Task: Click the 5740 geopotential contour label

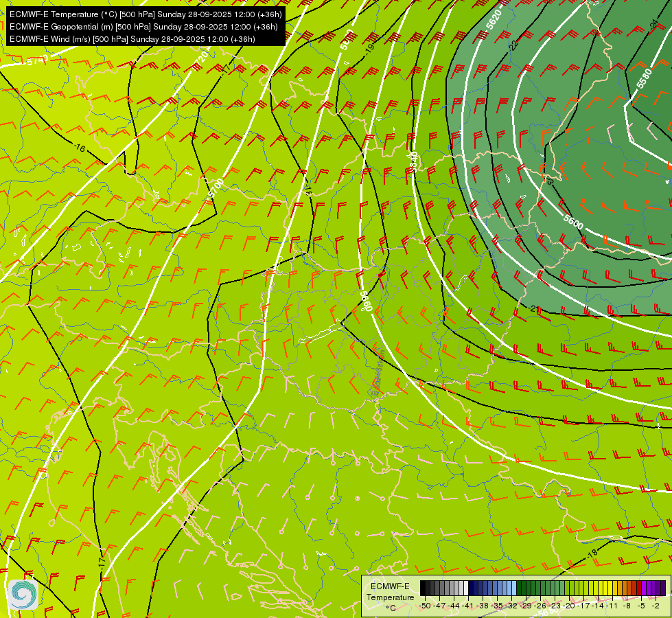Action: (37, 61)
